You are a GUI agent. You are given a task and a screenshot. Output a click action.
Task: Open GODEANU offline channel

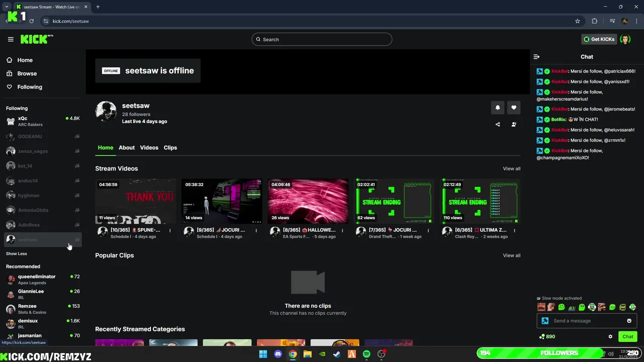[x=43, y=136]
